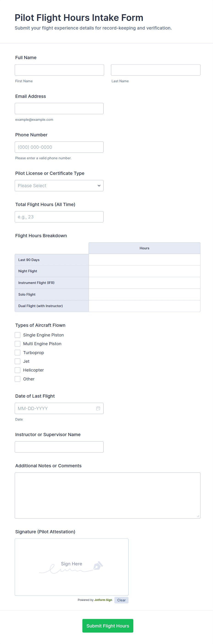This screenshot has width=213, height=644.
Task: Click the Instructor or Supervisor Name field
Action: pyautogui.click(x=59, y=447)
